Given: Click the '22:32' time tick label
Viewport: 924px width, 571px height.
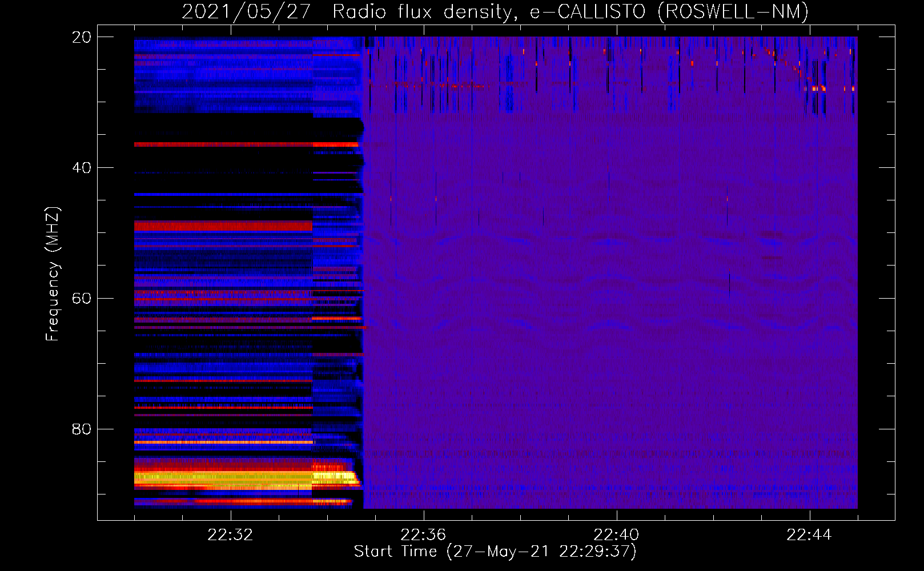Looking at the screenshot, I should coord(230,535).
